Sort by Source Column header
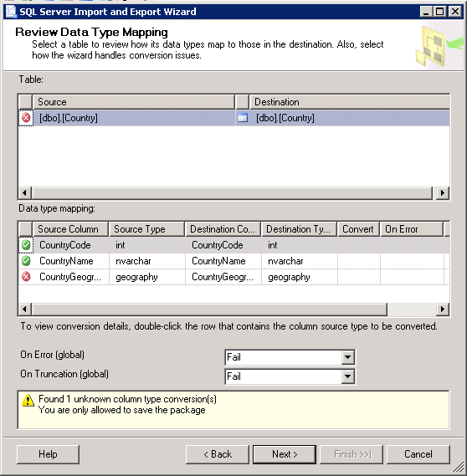 coord(70,229)
